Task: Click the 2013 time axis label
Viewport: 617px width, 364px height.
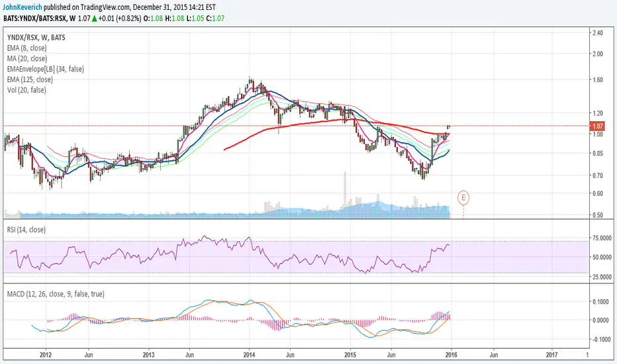Action: point(149,355)
